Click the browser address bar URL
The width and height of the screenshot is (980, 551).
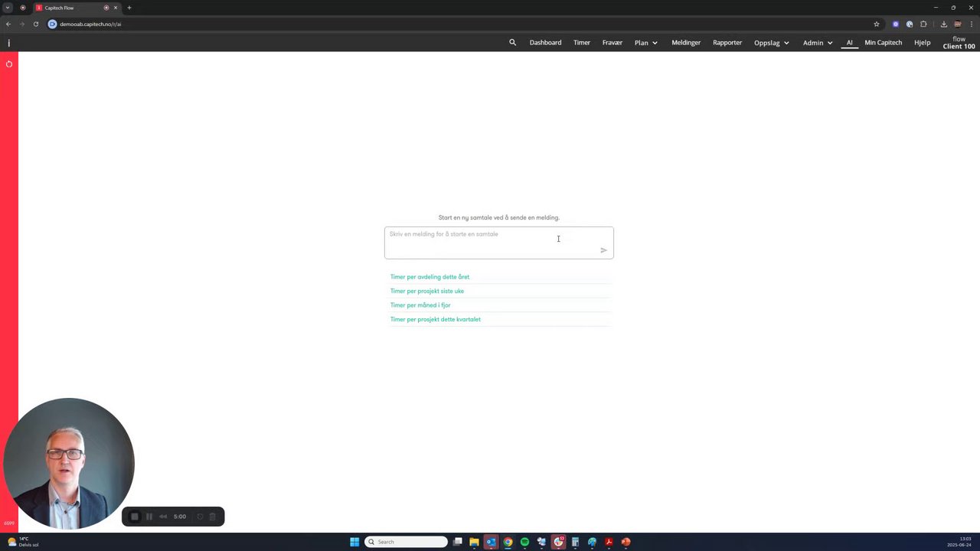pos(90,24)
